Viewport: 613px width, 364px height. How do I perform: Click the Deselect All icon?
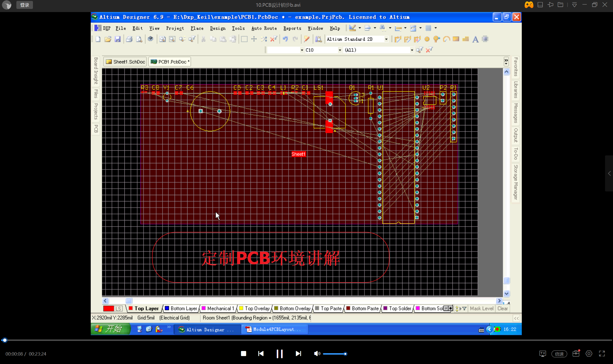pos(264,39)
